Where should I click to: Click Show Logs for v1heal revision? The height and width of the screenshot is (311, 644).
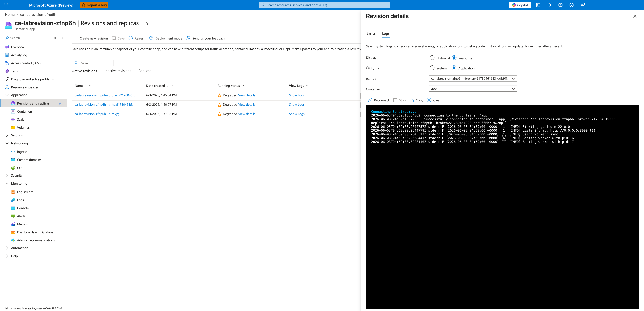[297, 105]
